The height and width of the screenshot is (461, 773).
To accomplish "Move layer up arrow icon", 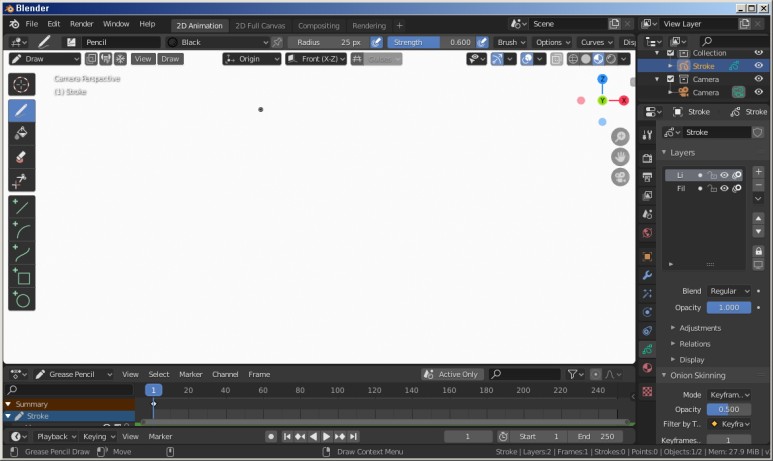I will 758,218.
